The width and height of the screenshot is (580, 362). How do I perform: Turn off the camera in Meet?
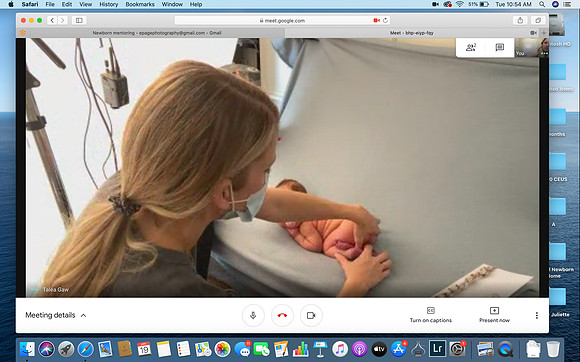pyautogui.click(x=311, y=315)
